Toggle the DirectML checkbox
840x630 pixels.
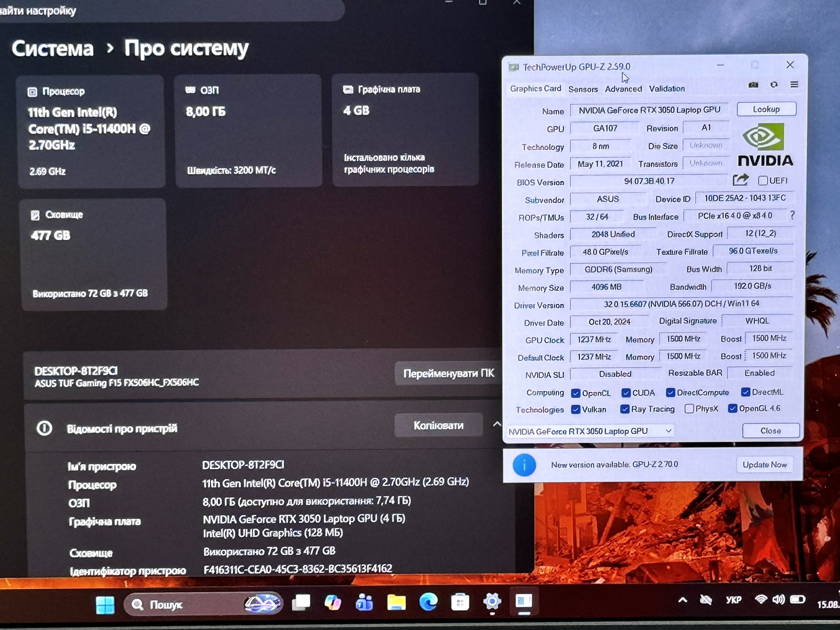pos(746,392)
